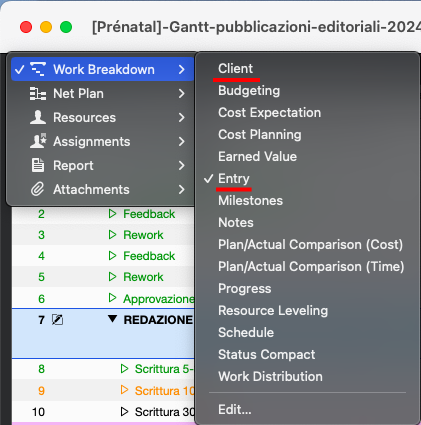Click the green zoom window button
The width and height of the screenshot is (421, 425).
(66, 27)
